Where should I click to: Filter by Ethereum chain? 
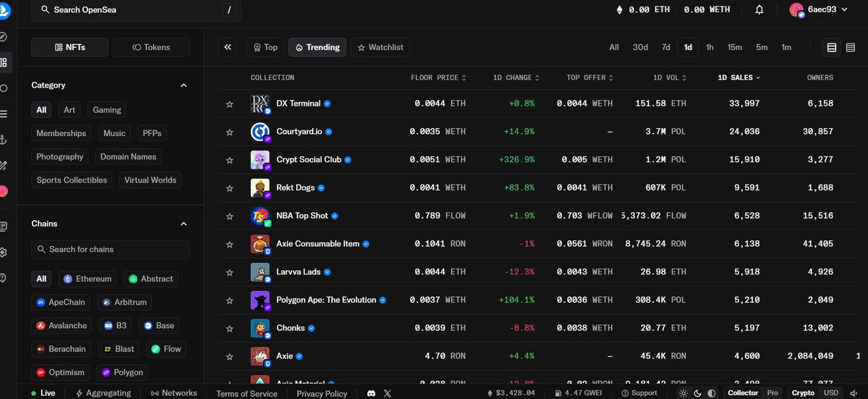88,279
